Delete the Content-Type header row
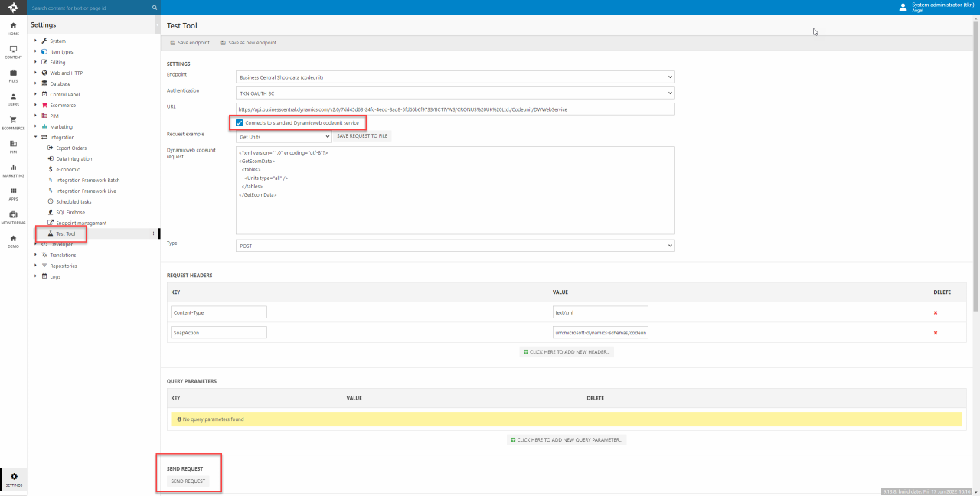 (935, 312)
